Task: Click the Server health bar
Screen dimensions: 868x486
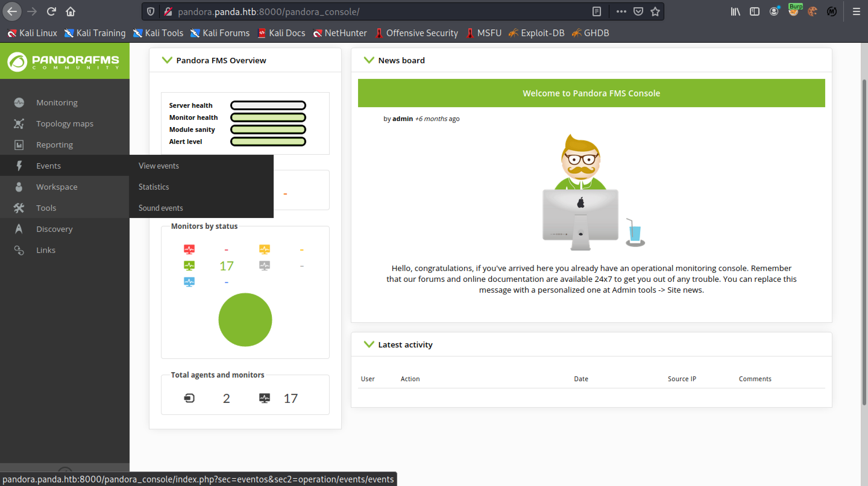Action: point(268,105)
